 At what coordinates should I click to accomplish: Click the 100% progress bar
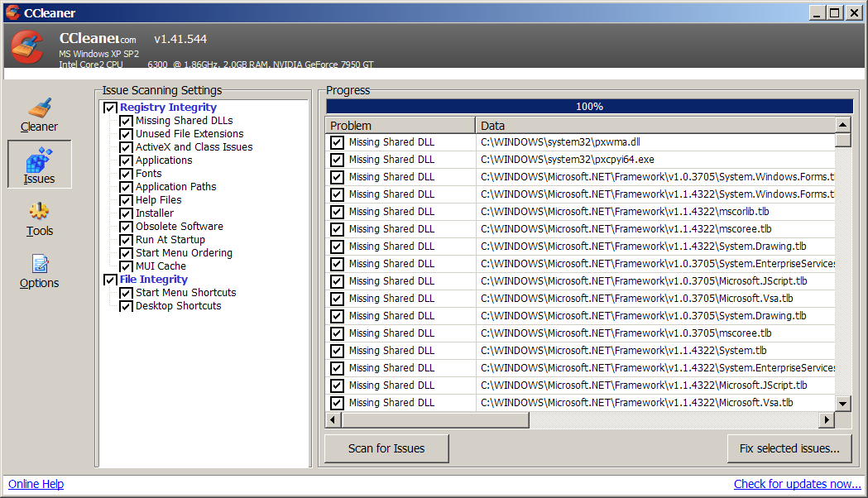click(589, 106)
